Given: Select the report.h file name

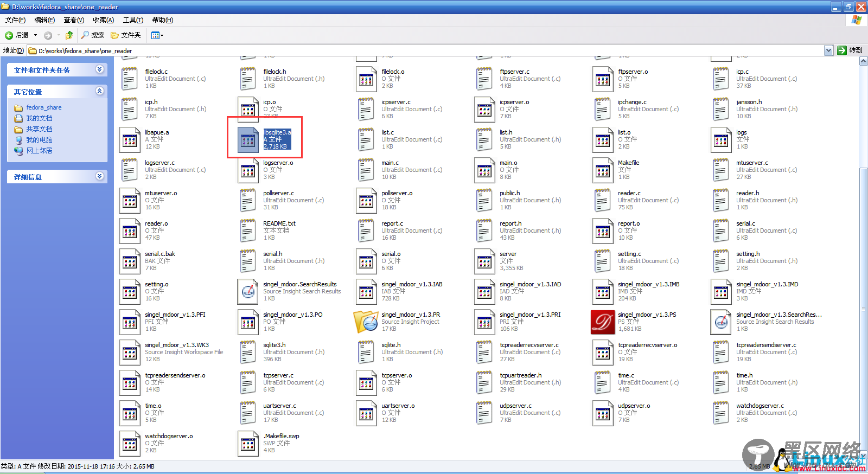Looking at the screenshot, I should coord(510,223).
